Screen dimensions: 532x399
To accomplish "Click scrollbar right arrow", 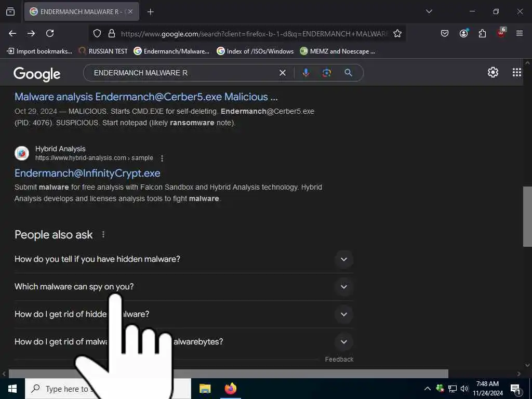I will point(519,374).
